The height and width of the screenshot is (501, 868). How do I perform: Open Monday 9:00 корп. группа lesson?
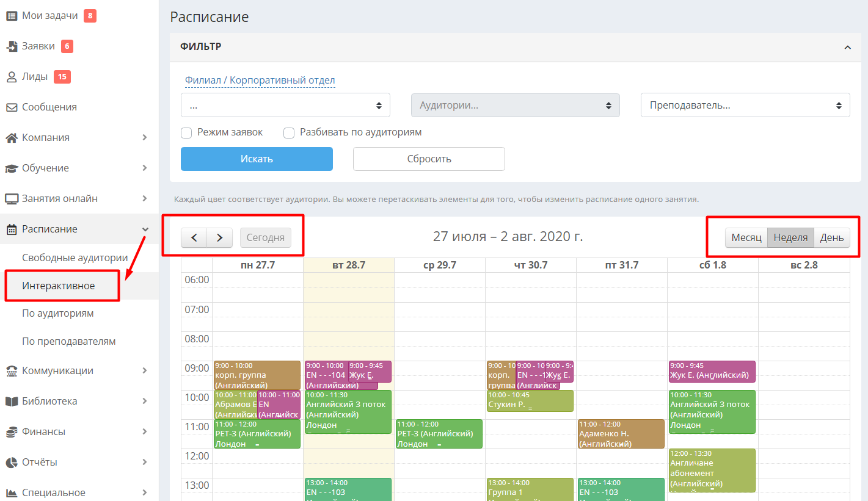coord(257,375)
